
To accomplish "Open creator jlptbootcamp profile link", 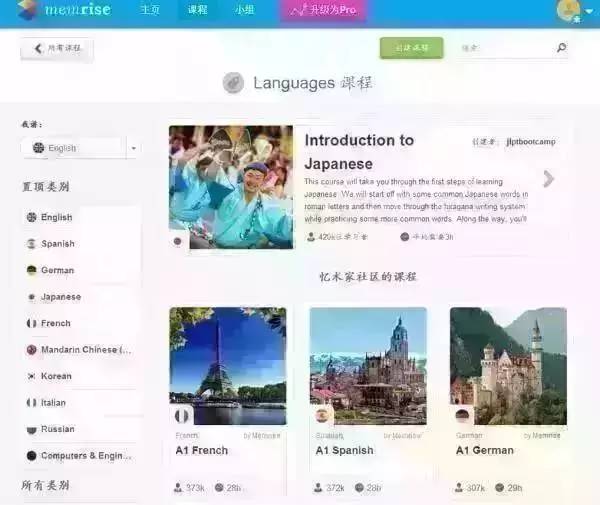I will coord(531,142).
